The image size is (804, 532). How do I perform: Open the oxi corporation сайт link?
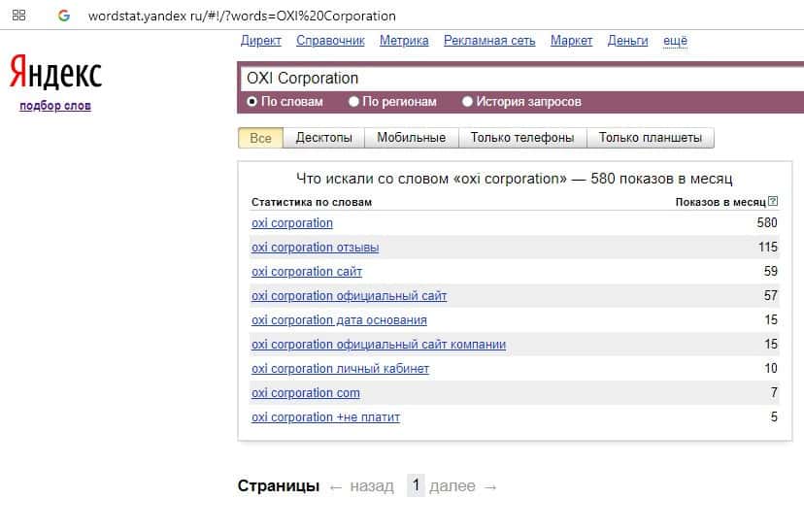(307, 272)
